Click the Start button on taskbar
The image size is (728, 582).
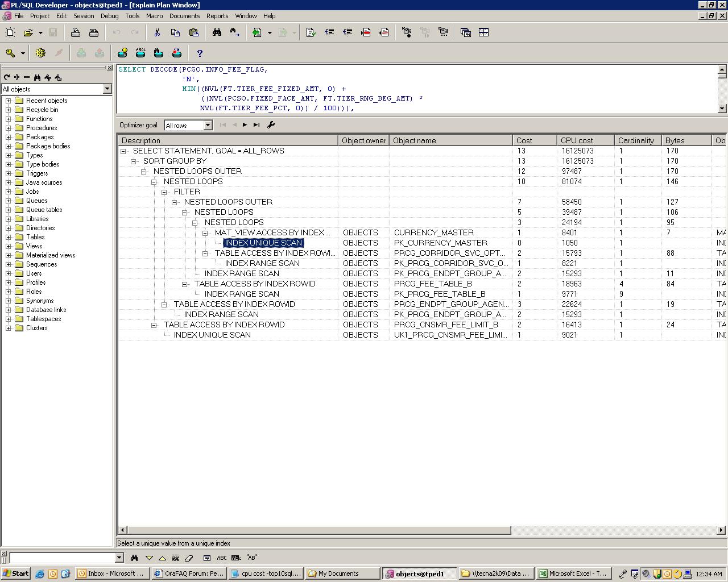(16, 573)
